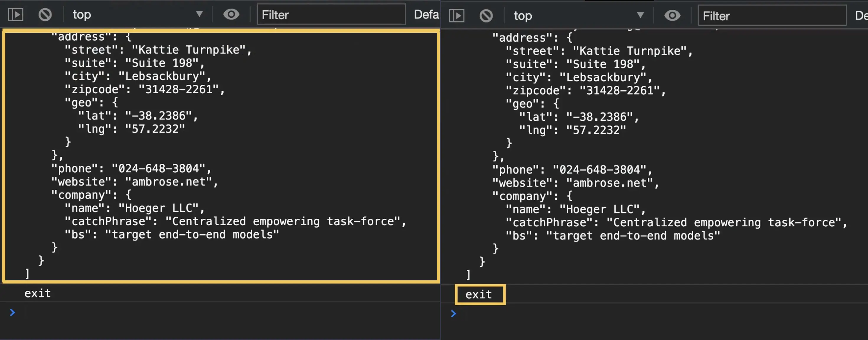Select the "exit" log line in left console

click(x=37, y=293)
